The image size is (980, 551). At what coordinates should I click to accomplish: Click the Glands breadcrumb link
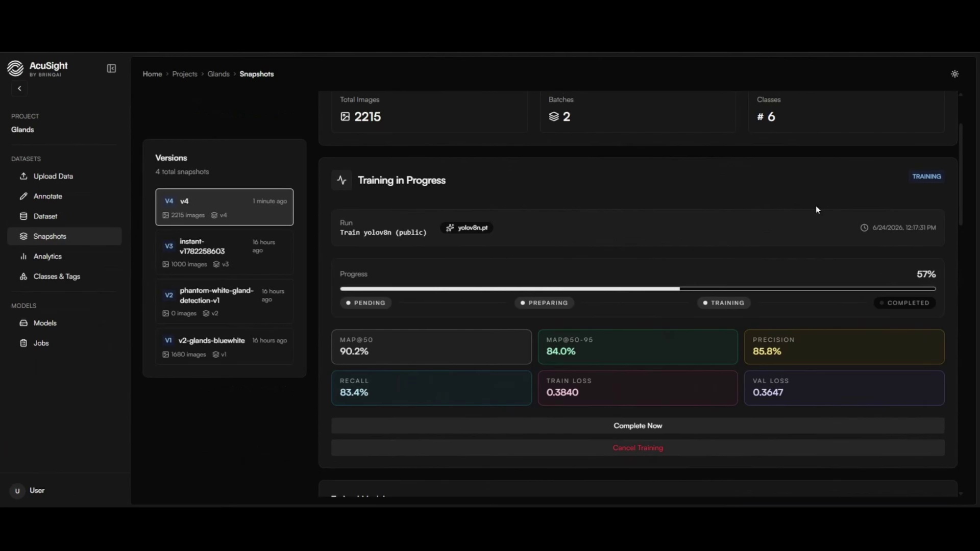(x=218, y=74)
